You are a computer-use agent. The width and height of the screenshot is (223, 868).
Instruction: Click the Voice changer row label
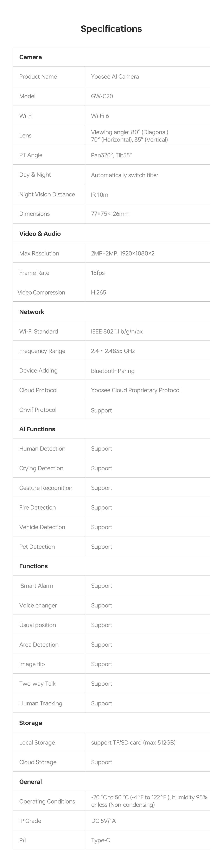pos(38,605)
